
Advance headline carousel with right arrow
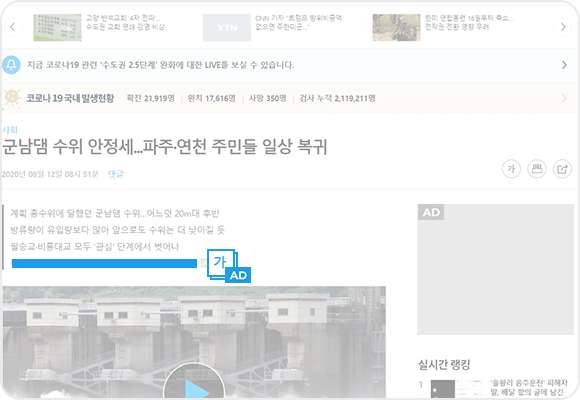tap(562, 27)
